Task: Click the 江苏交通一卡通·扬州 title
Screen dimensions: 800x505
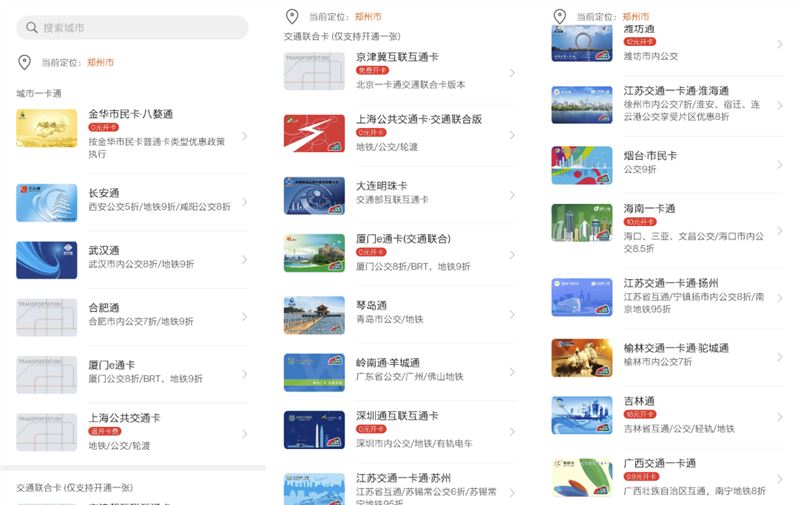Action: click(671, 283)
